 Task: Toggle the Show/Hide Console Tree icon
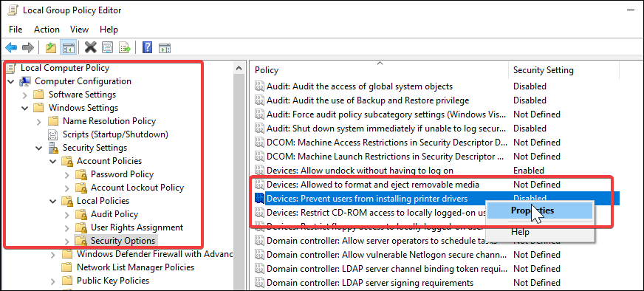tap(67, 48)
